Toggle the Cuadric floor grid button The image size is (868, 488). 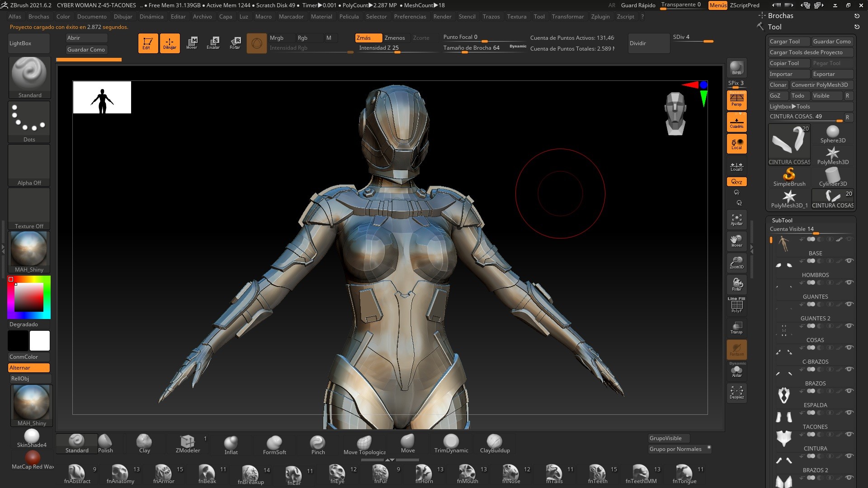(736, 122)
